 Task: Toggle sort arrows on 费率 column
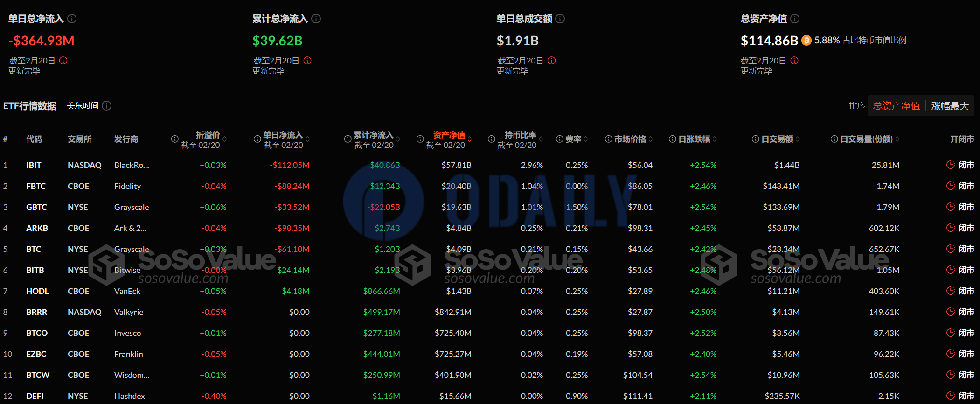(x=586, y=139)
